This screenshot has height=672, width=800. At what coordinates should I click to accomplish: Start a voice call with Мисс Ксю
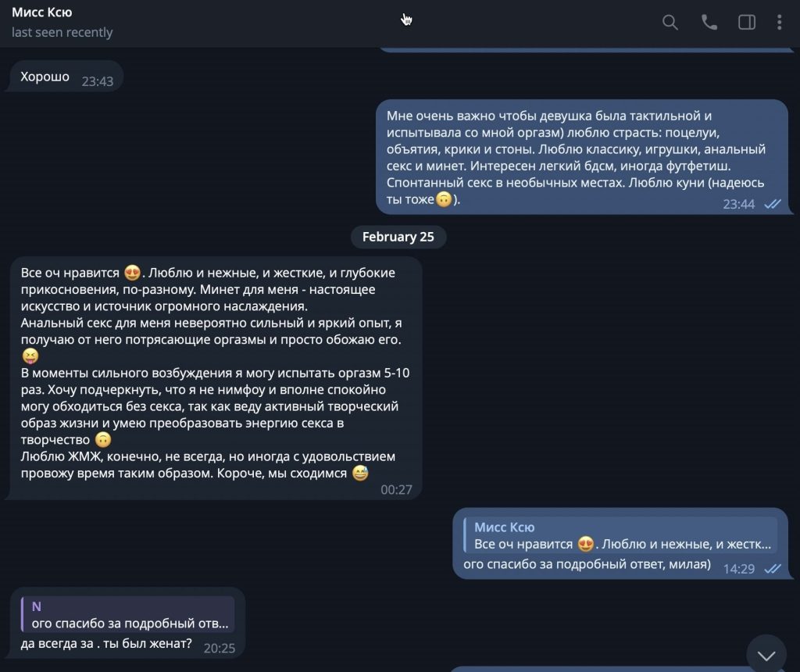(709, 22)
